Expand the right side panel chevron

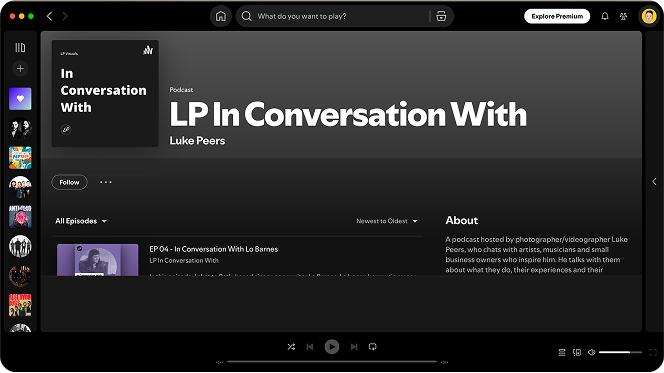pyautogui.click(x=654, y=181)
